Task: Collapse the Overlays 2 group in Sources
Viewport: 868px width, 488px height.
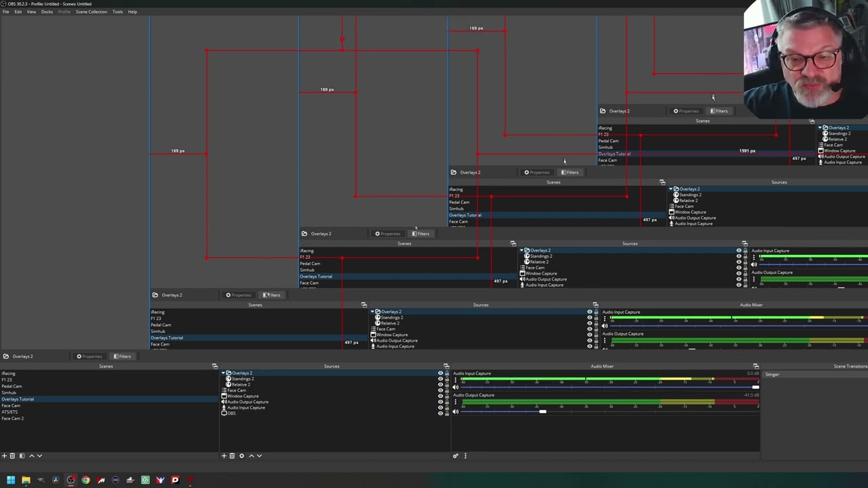Action: tap(222, 373)
